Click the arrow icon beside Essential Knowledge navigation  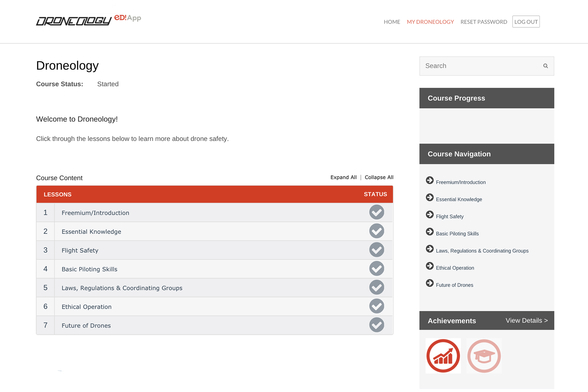[x=430, y=197]
